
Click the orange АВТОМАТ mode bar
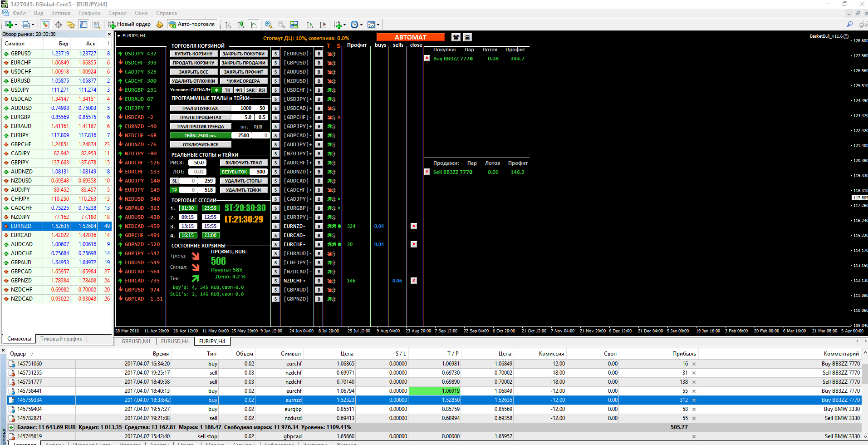tap(410, 37)
